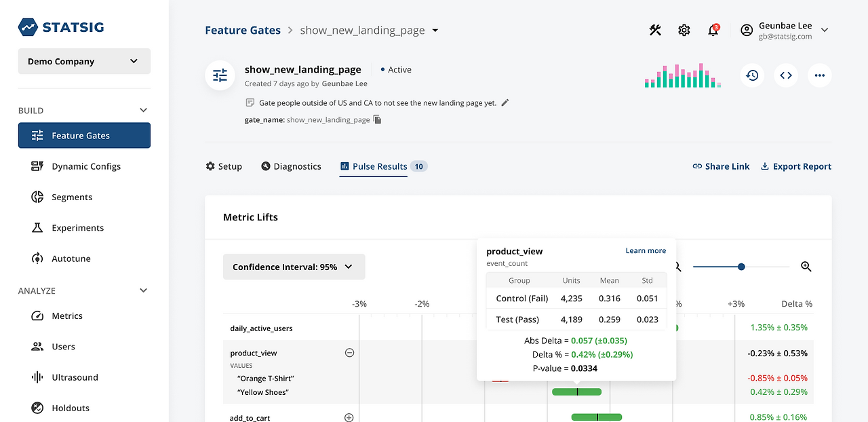Image resolution: width=868 pixels, height=422 pixels.
Task: Open Confidence Interval dropdown
Action: (x=294, y=267)
